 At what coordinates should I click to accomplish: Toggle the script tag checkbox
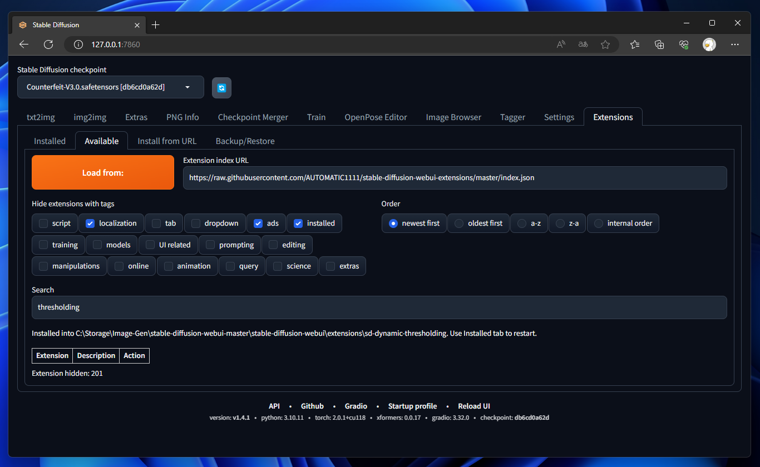tap(43, 223)
